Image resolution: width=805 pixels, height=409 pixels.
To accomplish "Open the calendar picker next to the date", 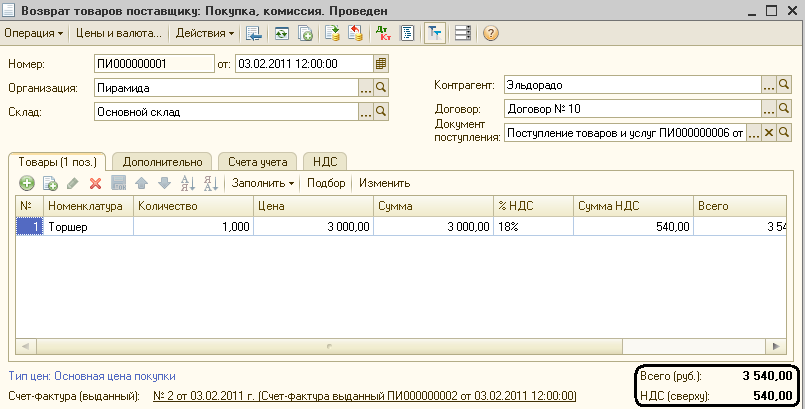I will tap(380, 64).
